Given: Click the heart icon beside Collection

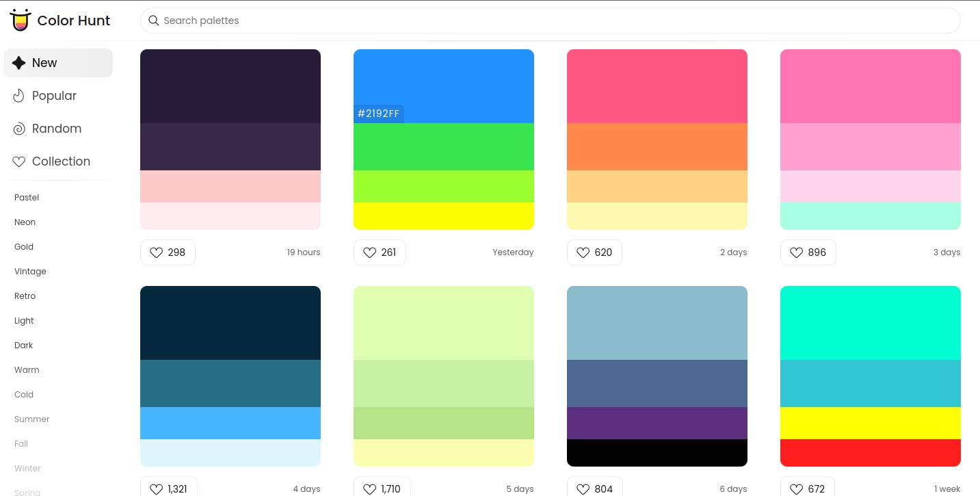Looking at the screenshot, I should coord(18,161).
